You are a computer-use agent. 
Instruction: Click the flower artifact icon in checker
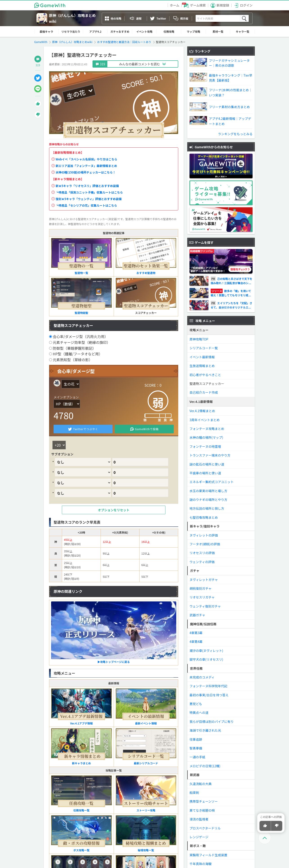click(57, 383)
